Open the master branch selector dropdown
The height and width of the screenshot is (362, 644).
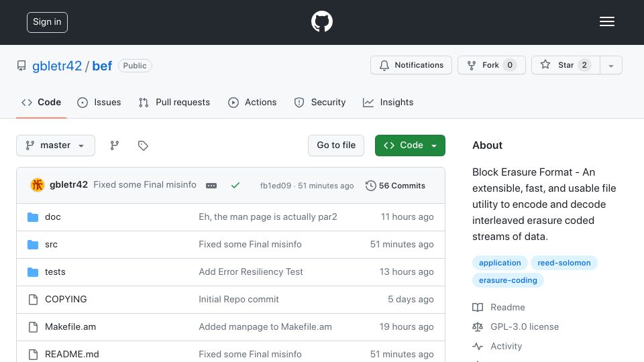(56, 145)
